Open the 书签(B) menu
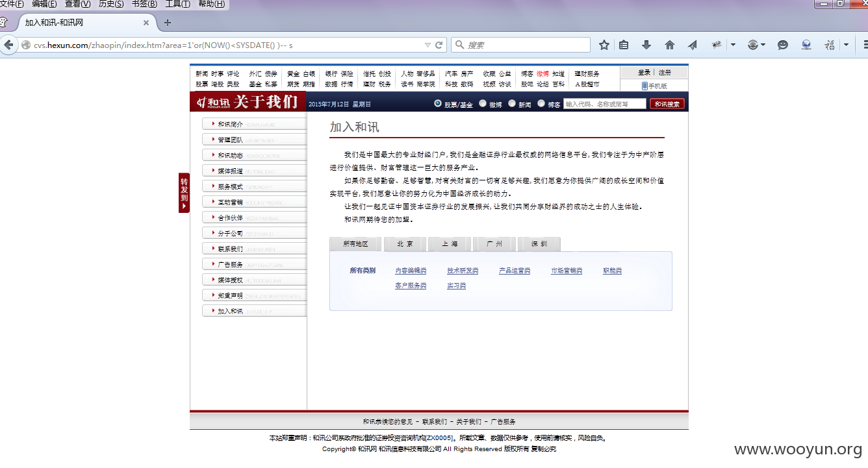868x468 pixels. (x=144, y=4)
